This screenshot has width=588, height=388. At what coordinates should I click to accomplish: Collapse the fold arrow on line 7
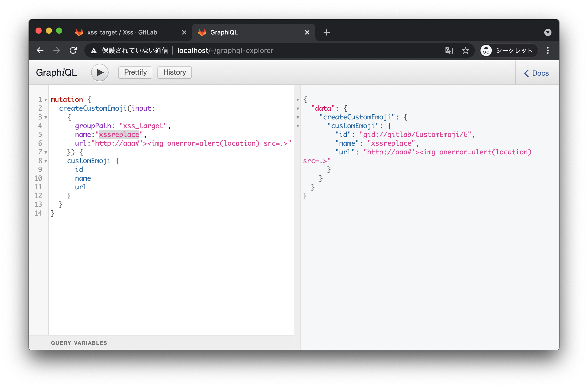point(46,152)
